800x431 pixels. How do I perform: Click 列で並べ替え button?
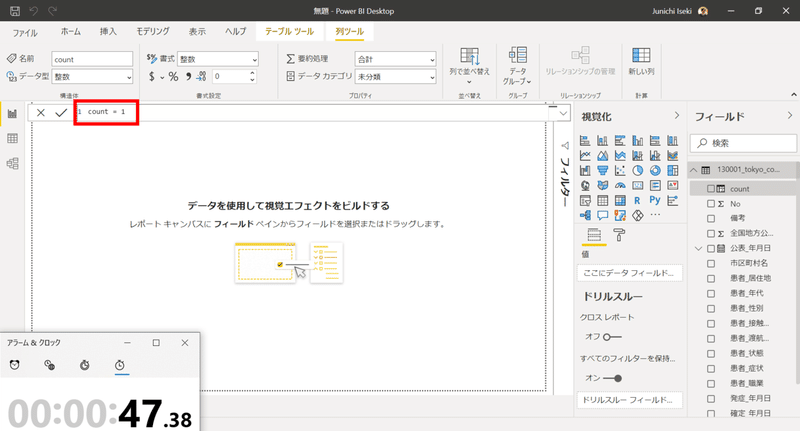(469, 66)
